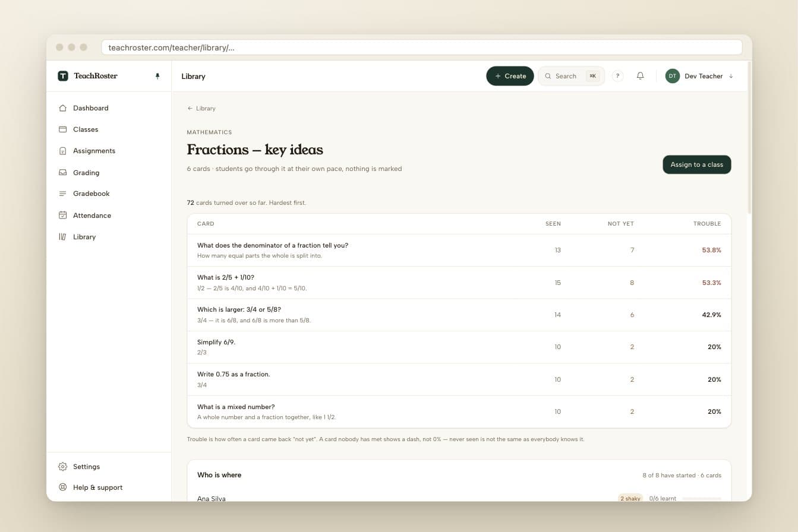Go back via the Library breadcrumb link
Viewport: 798px width, 532px height.
point(201,109)
